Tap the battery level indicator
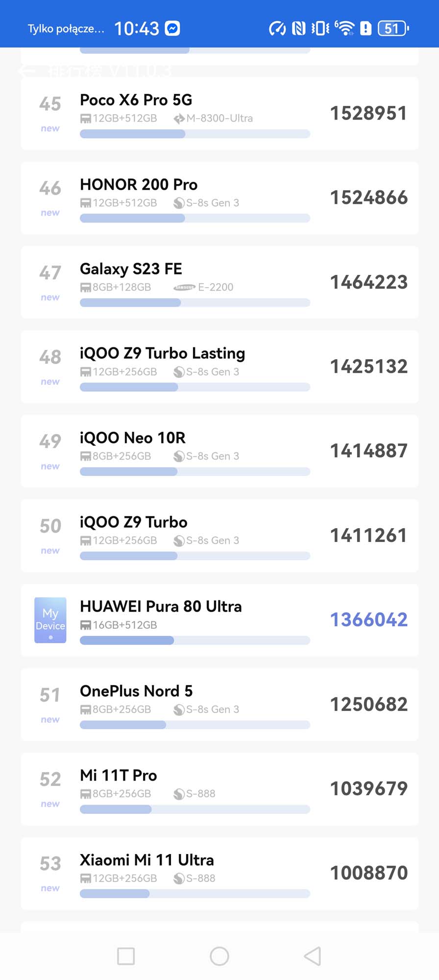 pyautogui.click(x=393, y=28)
